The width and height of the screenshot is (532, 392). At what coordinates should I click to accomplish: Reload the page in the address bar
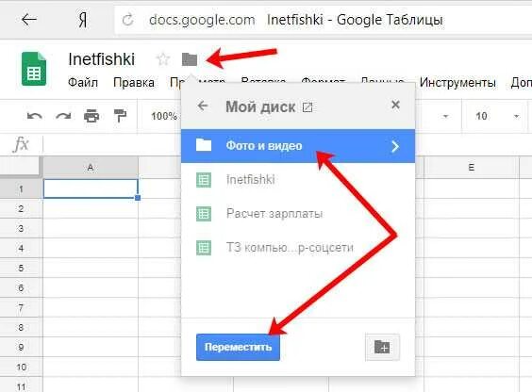click(127, 20)
